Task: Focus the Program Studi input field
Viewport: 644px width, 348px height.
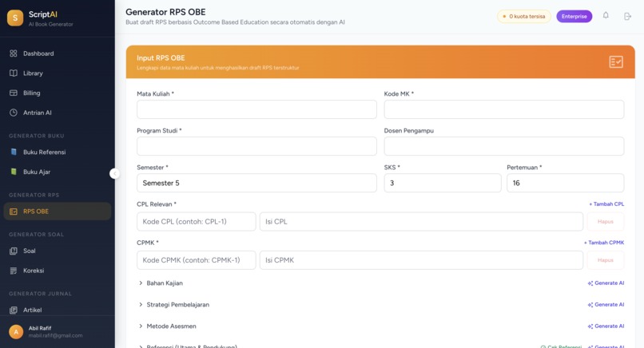Action: click(x=256, y=146)
